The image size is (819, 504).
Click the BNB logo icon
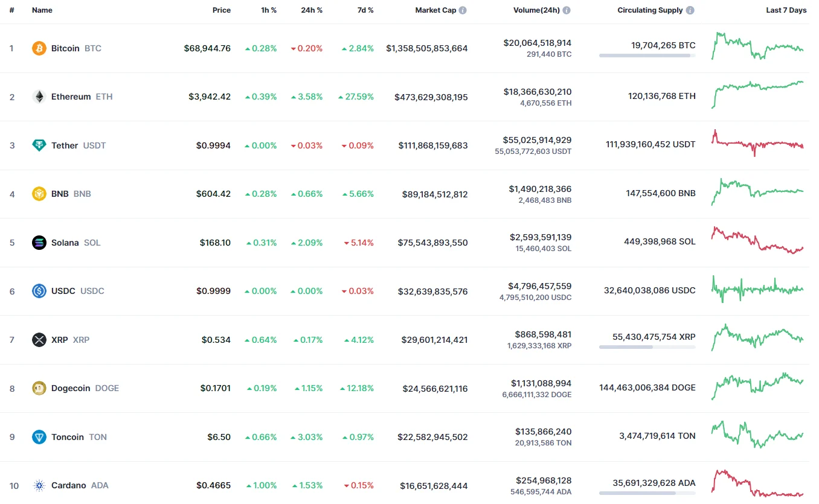(x=39, y=194)
